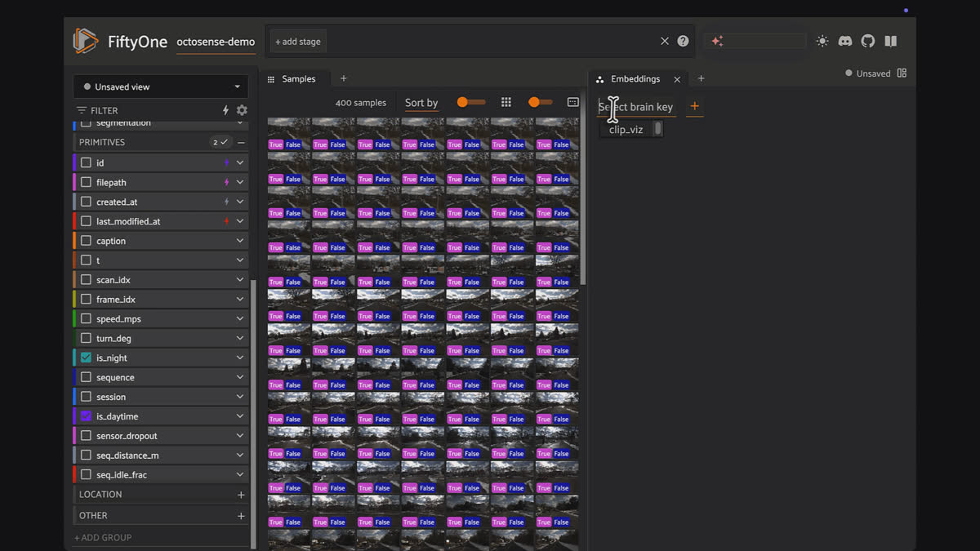The height and width of the screenshot is (551, 980).
Task: Expand the seq_distance_m field chevron
Action: 240,455
